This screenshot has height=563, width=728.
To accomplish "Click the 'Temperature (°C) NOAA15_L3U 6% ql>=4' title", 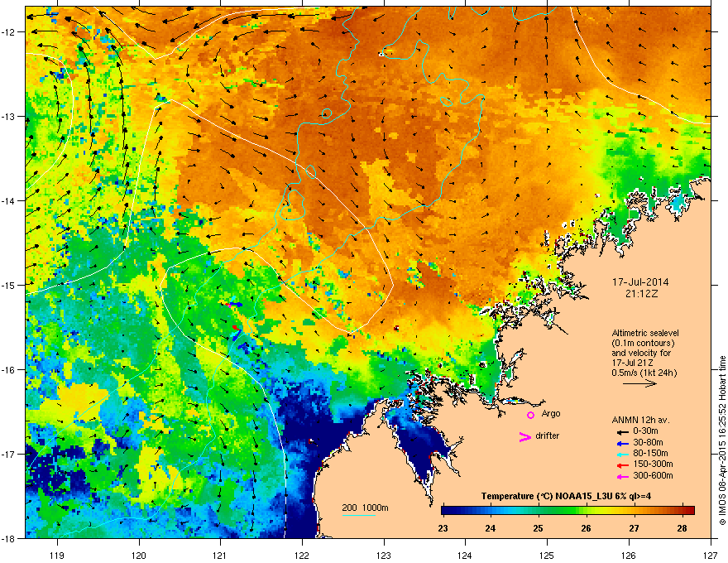I will (566, 496).
